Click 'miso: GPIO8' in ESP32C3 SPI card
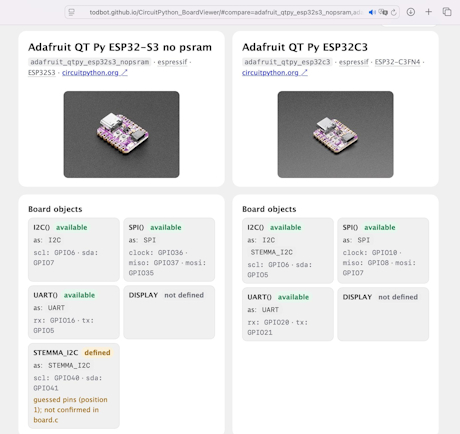This screenshot has width=460, height=434. (366, 263)
